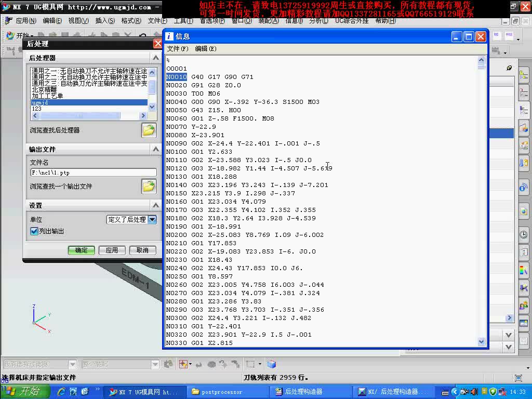Image resolution: width=532 pixels, height=399 pixels.
Task: Click the 文件名 input field with F:\nc1\1.ptp
Action: (x=94, y=172)
